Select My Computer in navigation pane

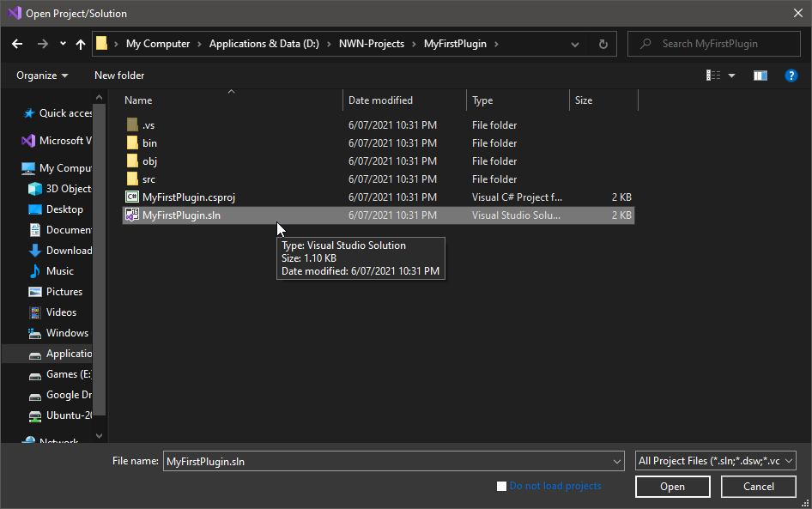56,168
